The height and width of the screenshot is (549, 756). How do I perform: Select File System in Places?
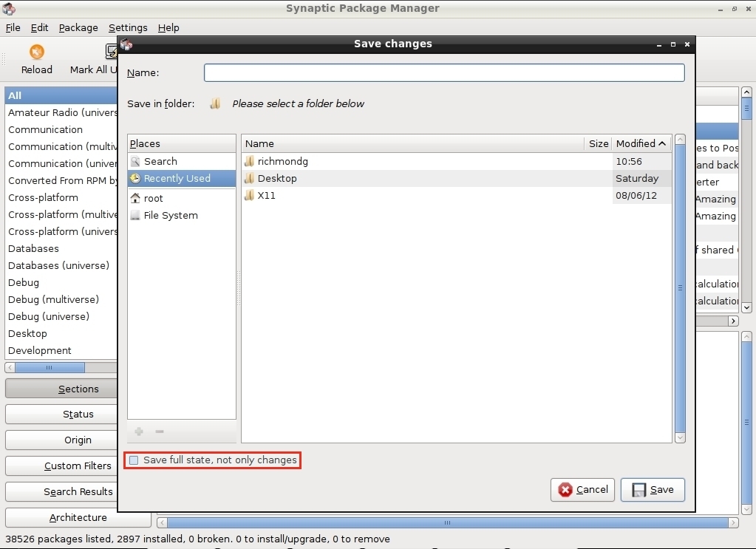point(182,216)
